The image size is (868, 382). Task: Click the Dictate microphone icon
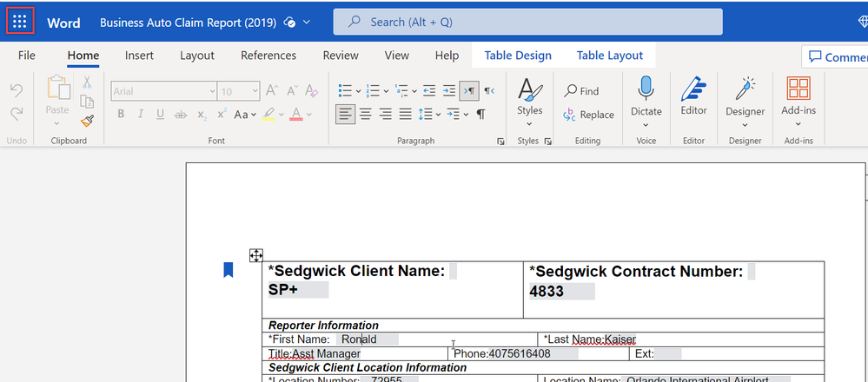(646, 89)
